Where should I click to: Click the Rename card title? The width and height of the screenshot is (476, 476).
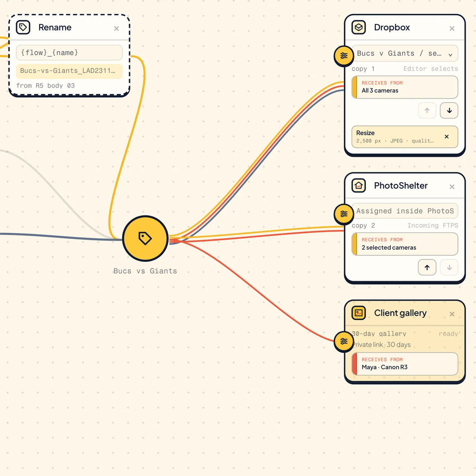pyautogui.click(x=55, y=28)
